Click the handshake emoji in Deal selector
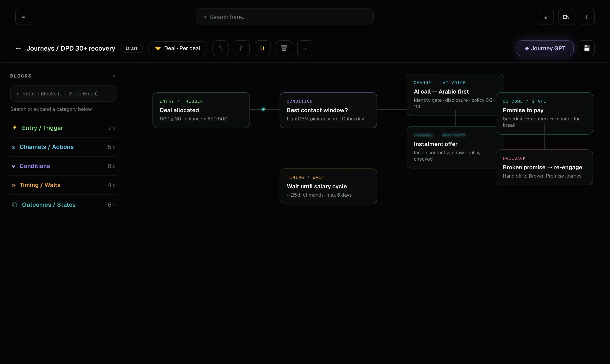Image resolution: width=610 pixels, height=364 pixels. point(158,48)
